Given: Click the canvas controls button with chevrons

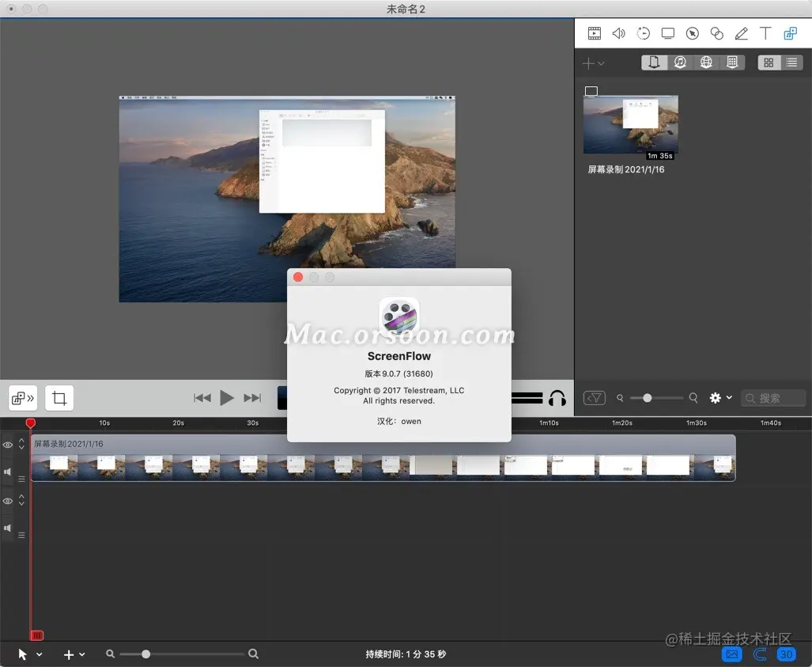Looking at the screenshot, I should tap(23, 398).
